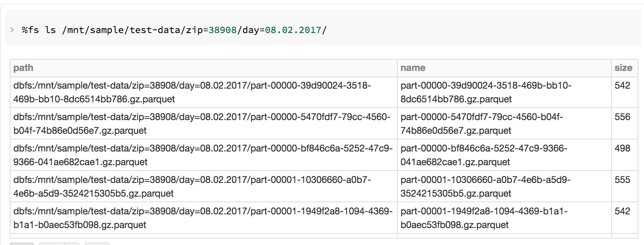Select the path cell ending 8dc6514bb786.gz.parquet

click(192, 92)
